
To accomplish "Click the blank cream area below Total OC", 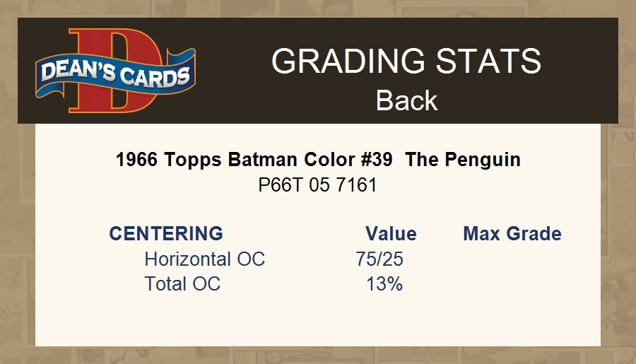I will (x=318, y=322).
